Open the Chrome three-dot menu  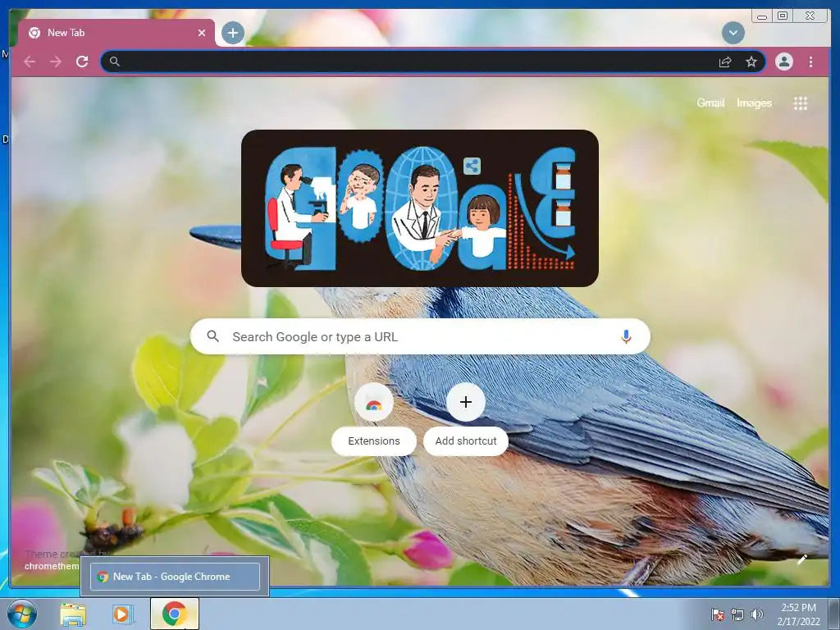point(810,62)
